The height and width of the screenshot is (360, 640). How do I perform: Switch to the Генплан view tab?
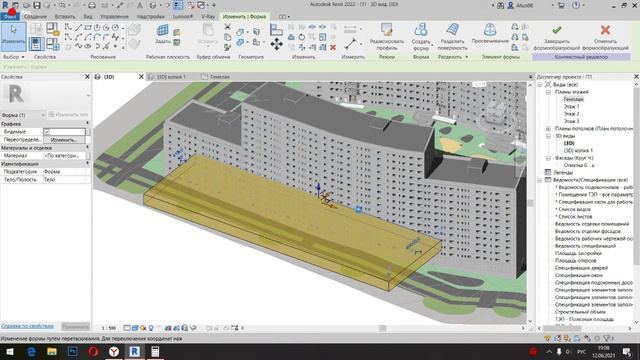point(220,77)
